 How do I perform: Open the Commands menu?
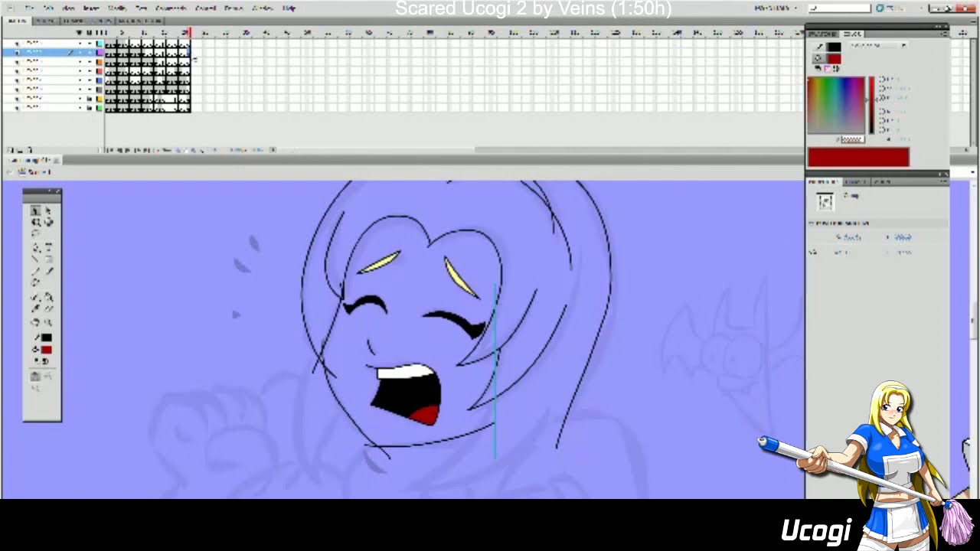point(170,8)
